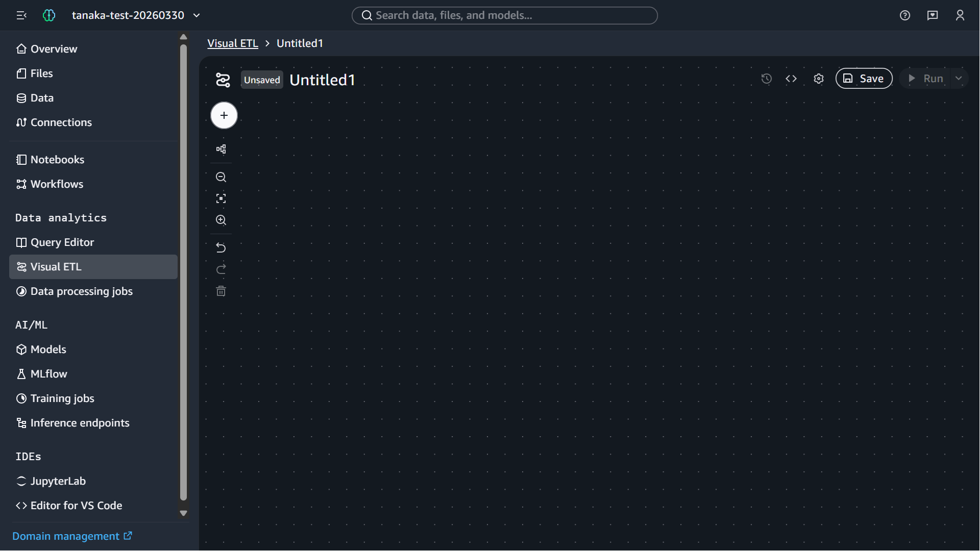Viewport: 980px width, 551px height.
Task: View the script code icon
Action: pos(791,79)
